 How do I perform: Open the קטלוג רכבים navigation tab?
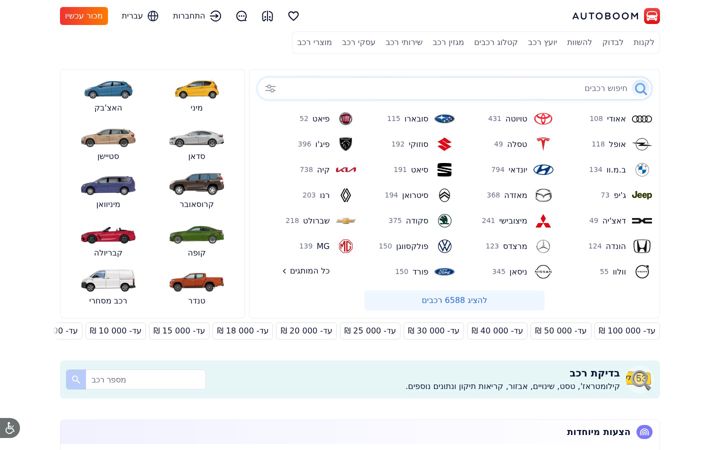tap(495, 42)
